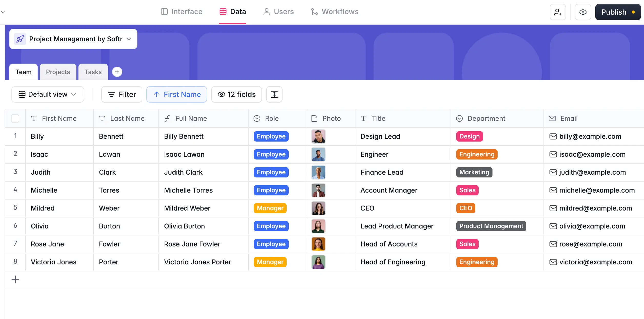Toggle the select-all checkbox in header row
The image size is (644, 319).
(15, 118)
